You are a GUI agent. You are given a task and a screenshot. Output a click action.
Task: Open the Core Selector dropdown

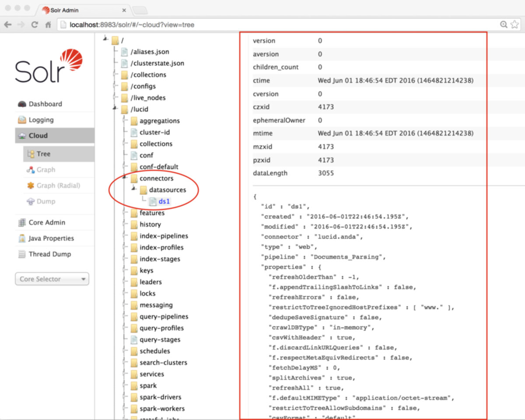click(x=52, y=279)
